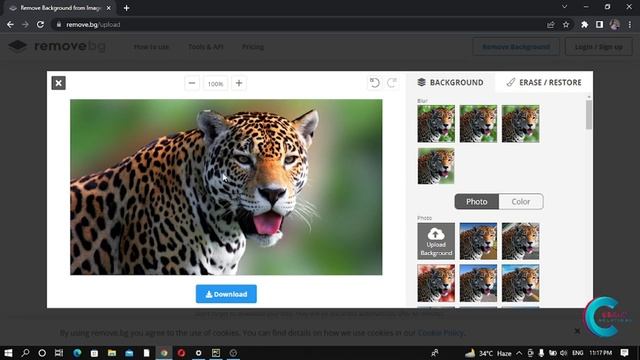Choose the third photo background in first row
Image resolution: width=640 pixels, height=360 pixels.
coord(520,241)
